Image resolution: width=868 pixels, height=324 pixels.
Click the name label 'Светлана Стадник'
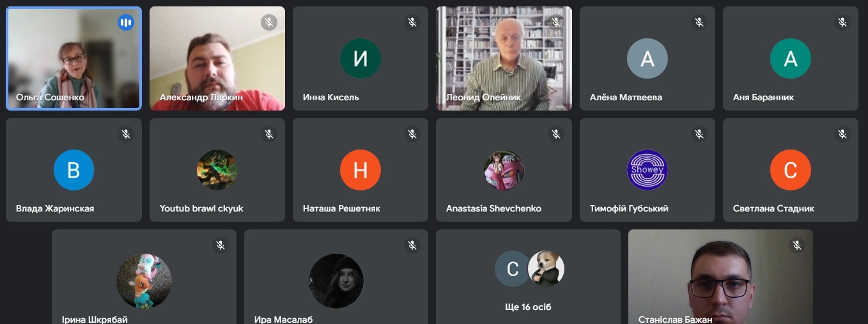(773, 209)
